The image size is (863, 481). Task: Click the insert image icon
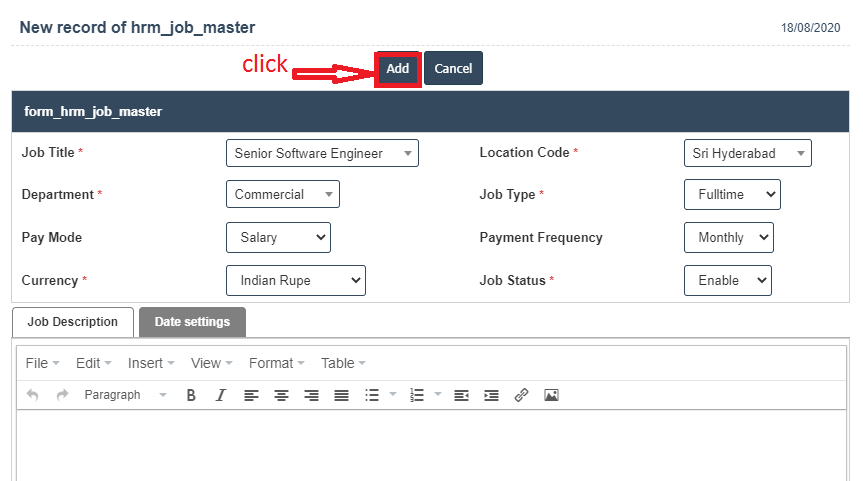pyautogui.click(x=551, y=395)
